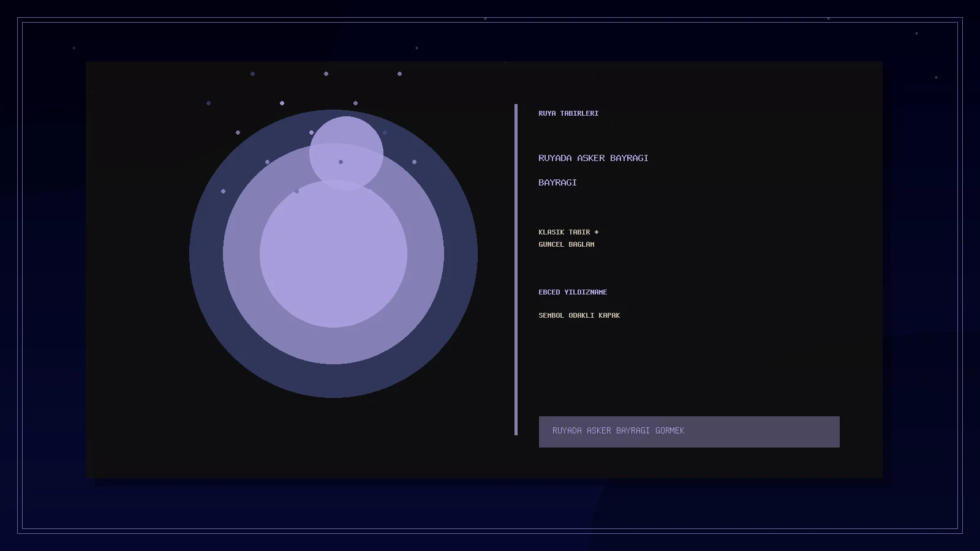Click the leftmost dot of the topmost dot row
Viewport: 980px width, 551px height.
pyautogui.click(x=252, y=73)
